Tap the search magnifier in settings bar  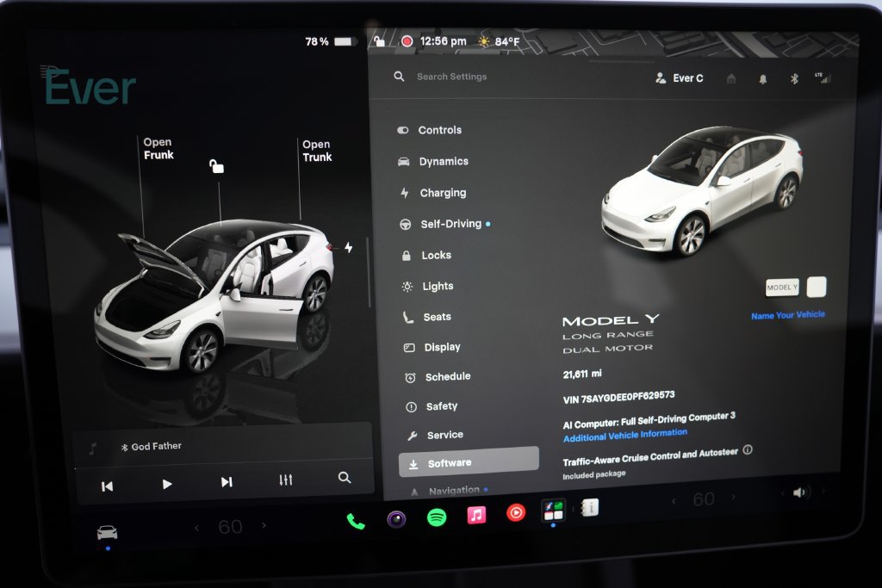(x=399, y=77)
